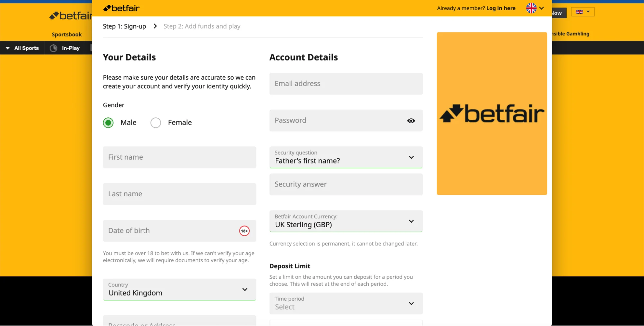Select the Male gender option
Viewport: 644px width, 326px height.
[109, 123]
